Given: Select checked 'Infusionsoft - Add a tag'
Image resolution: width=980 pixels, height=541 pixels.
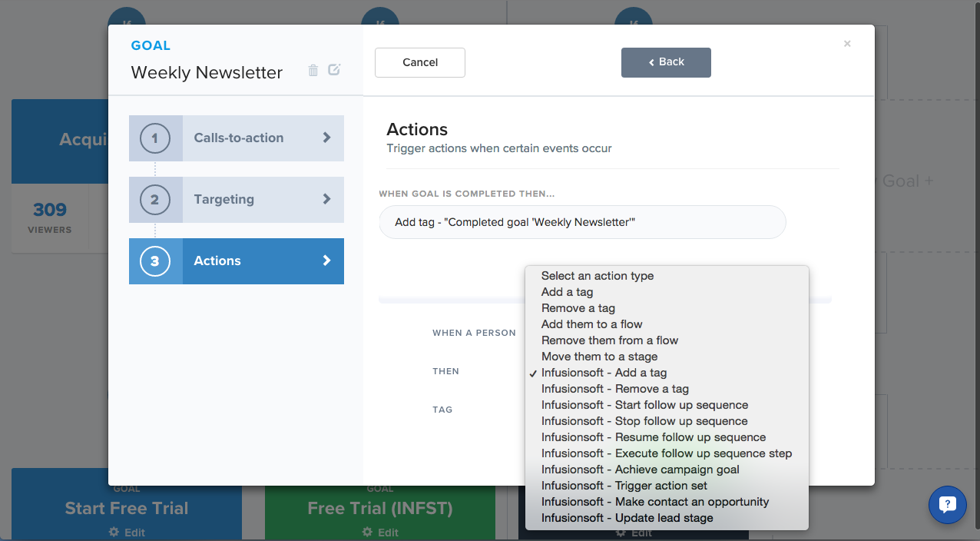Looking at the screenshot, I should (667, 373).
